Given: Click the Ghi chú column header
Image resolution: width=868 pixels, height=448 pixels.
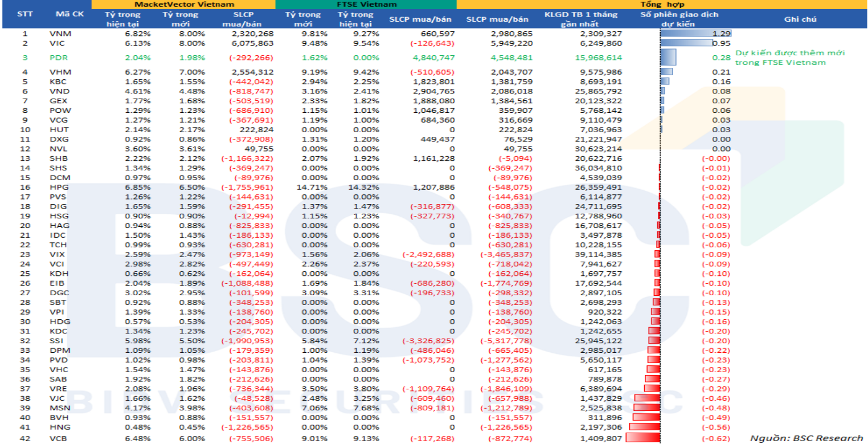Looking at the screenshot, I should point(800,19).
